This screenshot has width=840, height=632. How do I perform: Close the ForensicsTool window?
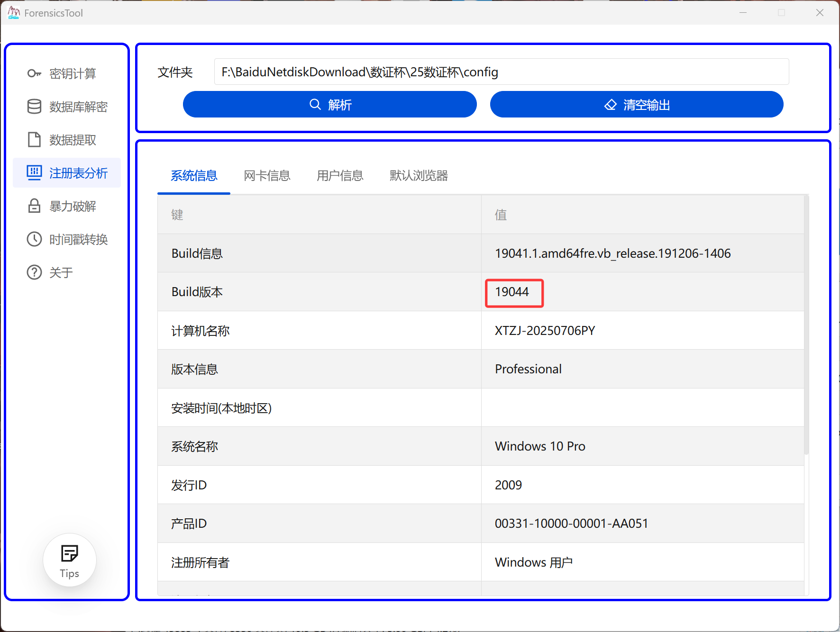(x=820, y=13)
